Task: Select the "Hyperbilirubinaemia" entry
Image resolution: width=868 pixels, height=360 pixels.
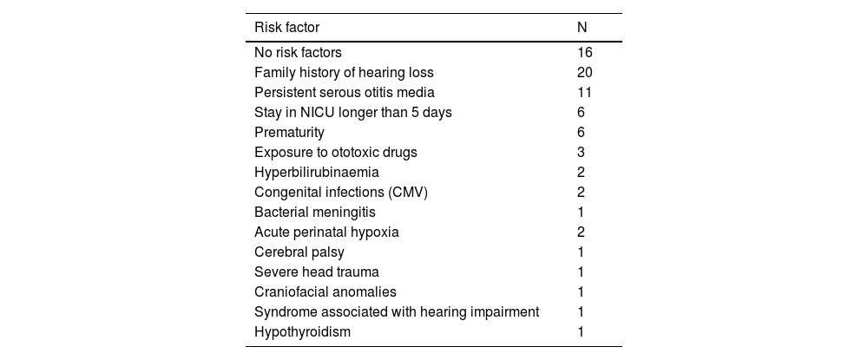Action: [305, 173]
